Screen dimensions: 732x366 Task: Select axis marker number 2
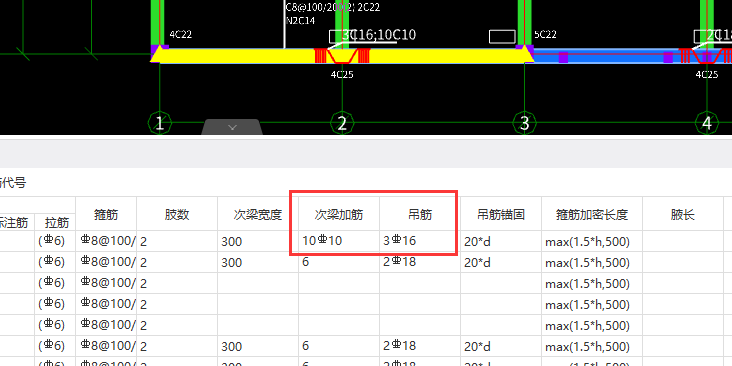(x=342, y=123)
